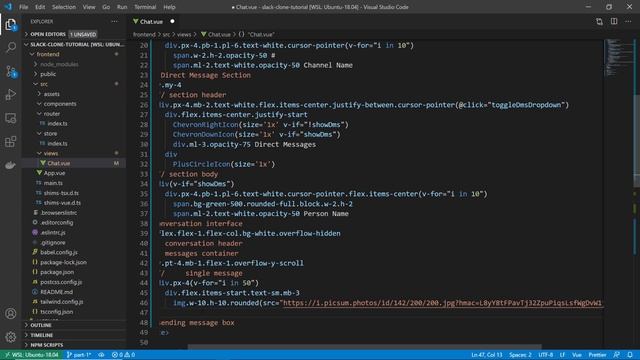This screenshot has width=640, height=360.
Task: Open the File menu
Action: tap(24, 7)
